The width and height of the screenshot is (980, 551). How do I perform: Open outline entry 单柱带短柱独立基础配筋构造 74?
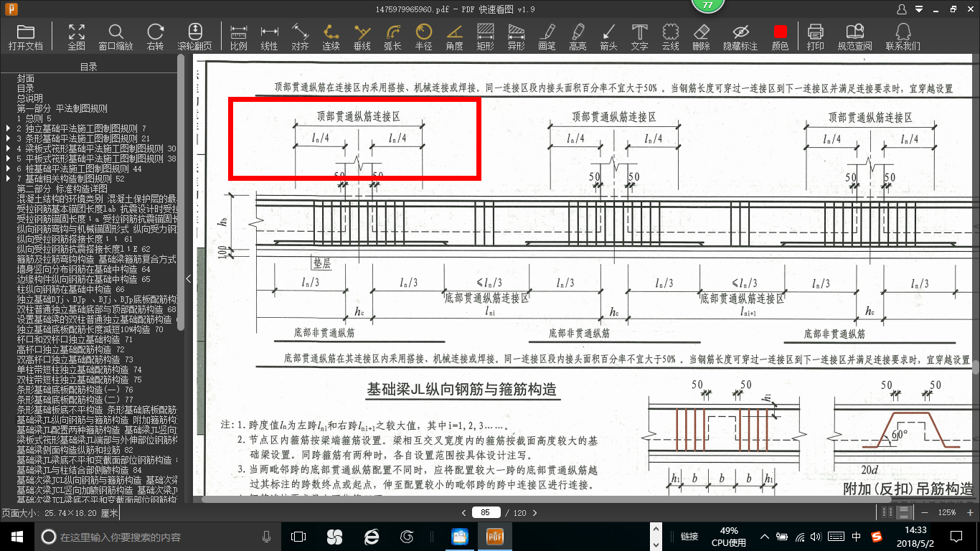coord(80,369)
